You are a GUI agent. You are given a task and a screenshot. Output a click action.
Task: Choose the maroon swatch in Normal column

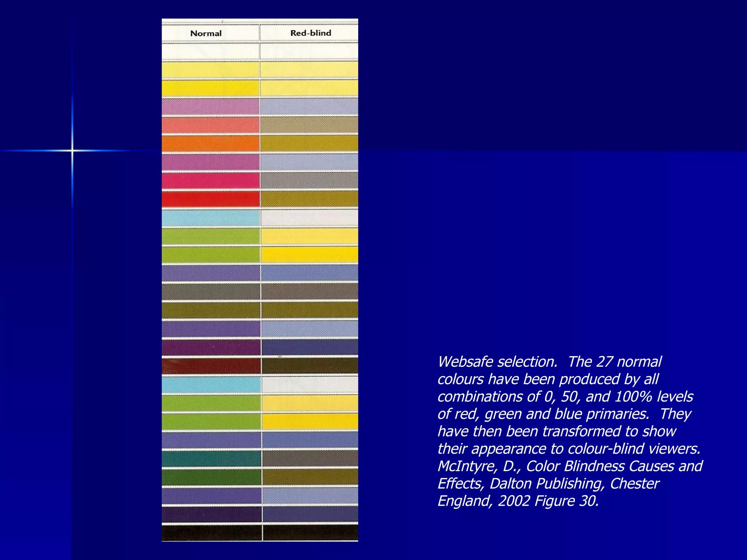click(x=211, y=366)
